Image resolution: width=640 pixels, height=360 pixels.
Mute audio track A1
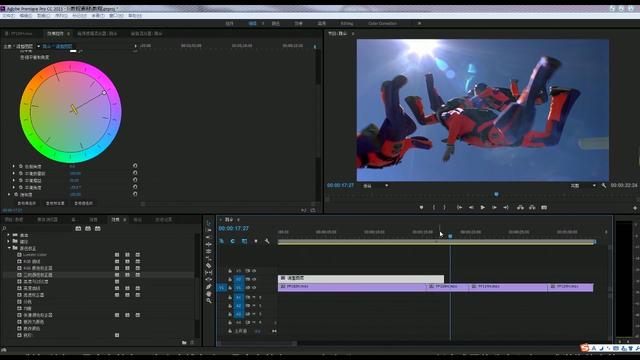point(254,297)
